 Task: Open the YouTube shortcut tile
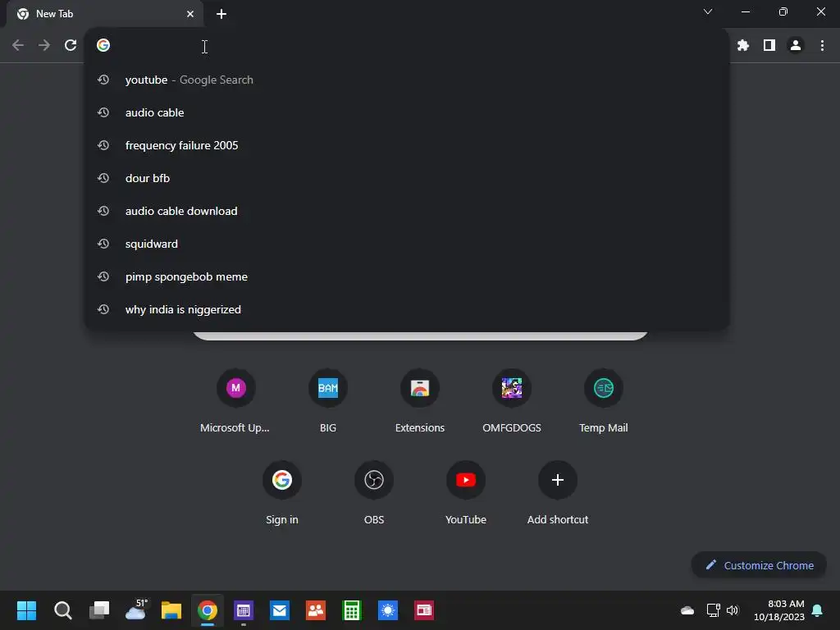(x=466, y=493)
